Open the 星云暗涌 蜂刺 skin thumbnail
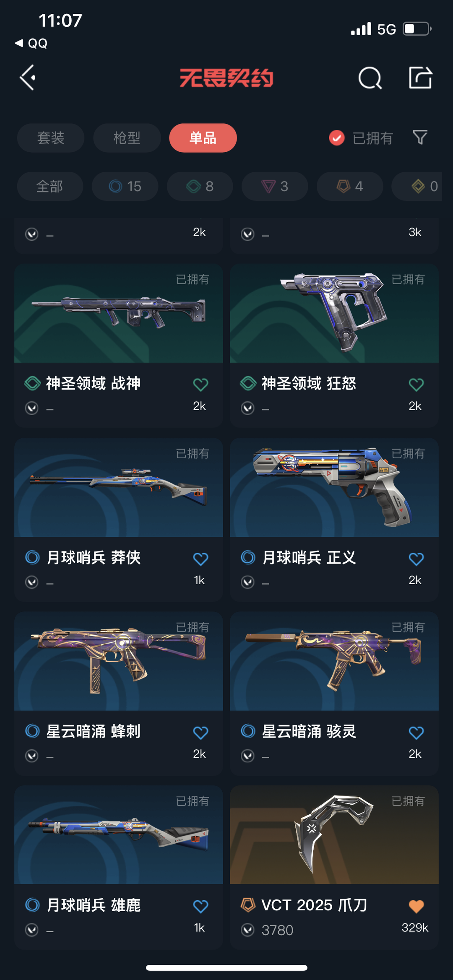This screenshot has width=453, height=980. [x=119, y=661]
